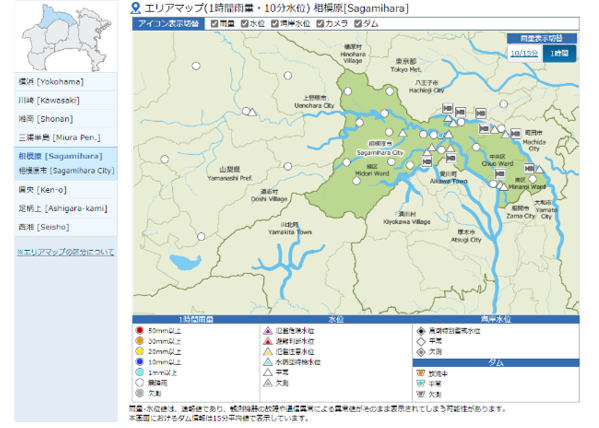Click the isolated rain circle north of Machida City
Screen dimensions: 599x428
pos(503,104)
